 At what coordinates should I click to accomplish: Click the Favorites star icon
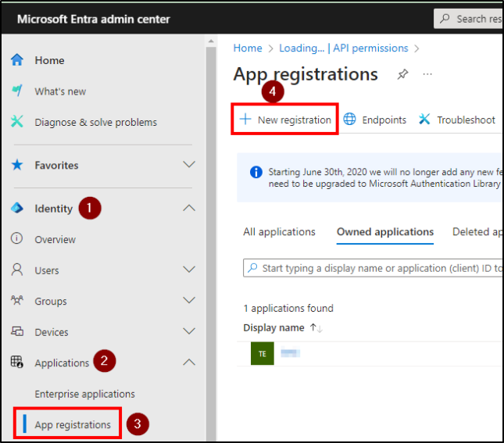[17, 165]
